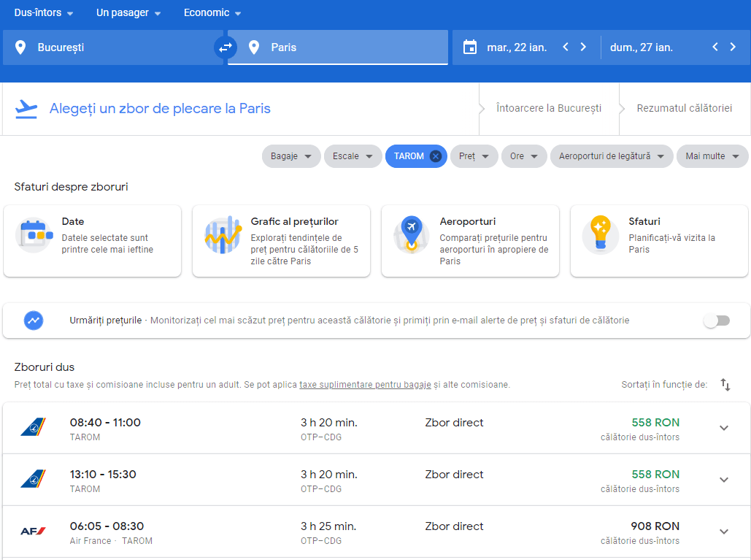
Task: Remove the TAROM airline filter
Action: click(436, 156)
